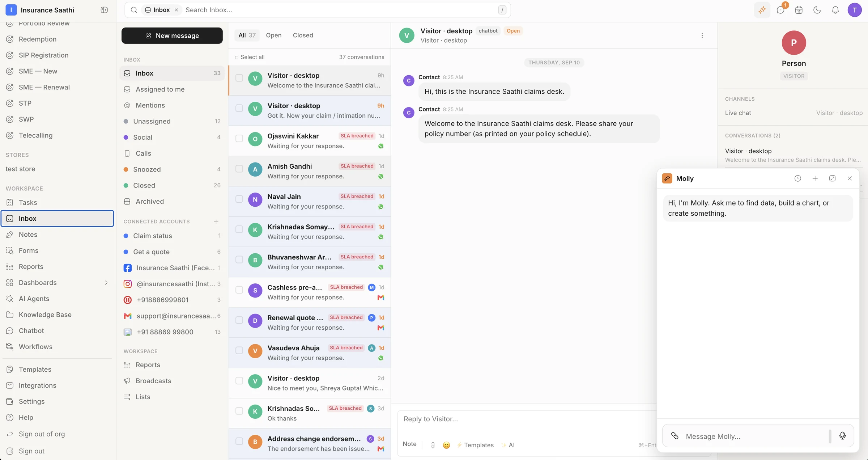Click the microphone in Molly message box

(842, 436)
